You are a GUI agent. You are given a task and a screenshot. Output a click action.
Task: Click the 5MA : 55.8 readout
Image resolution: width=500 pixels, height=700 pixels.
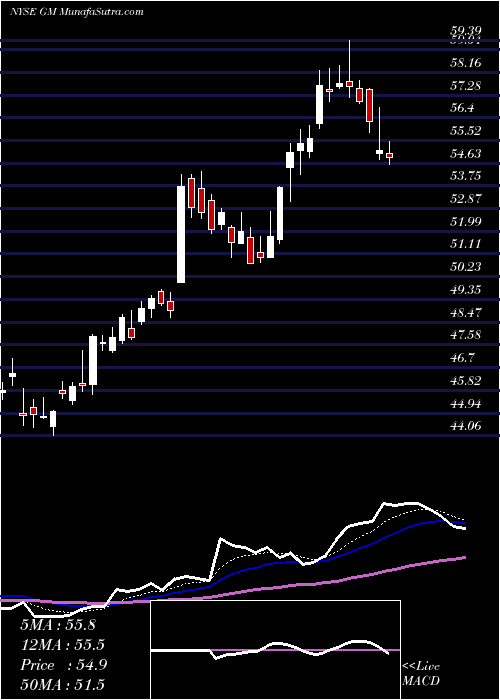coord(58,625)
